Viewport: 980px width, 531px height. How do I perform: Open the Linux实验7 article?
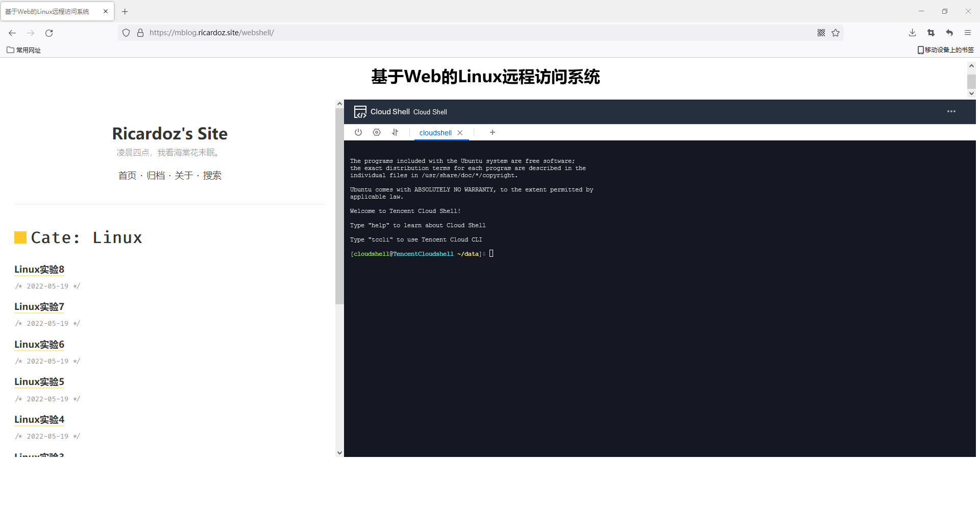[39, 307]
